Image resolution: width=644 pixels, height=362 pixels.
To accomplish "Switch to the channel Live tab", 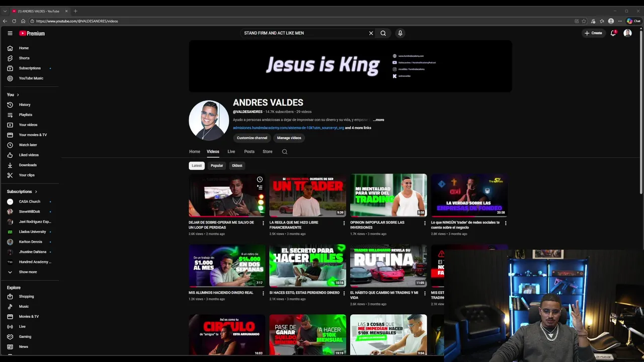I will [x=231, y=152].
